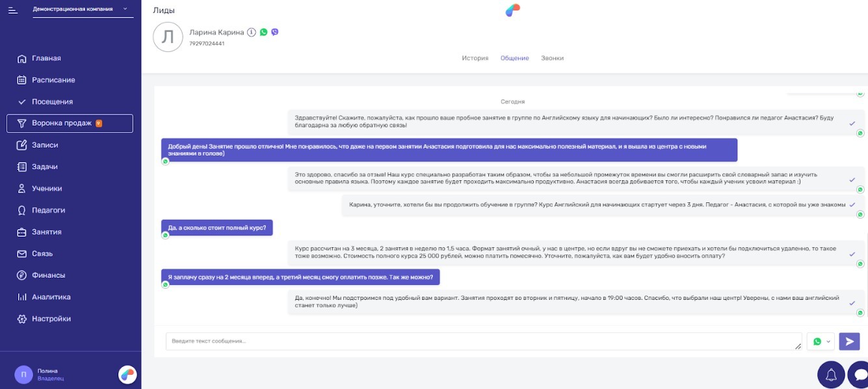This screenshot has width=868, height=389.
Task: Open Расписание in the sidebar
Action: (53, 80)
